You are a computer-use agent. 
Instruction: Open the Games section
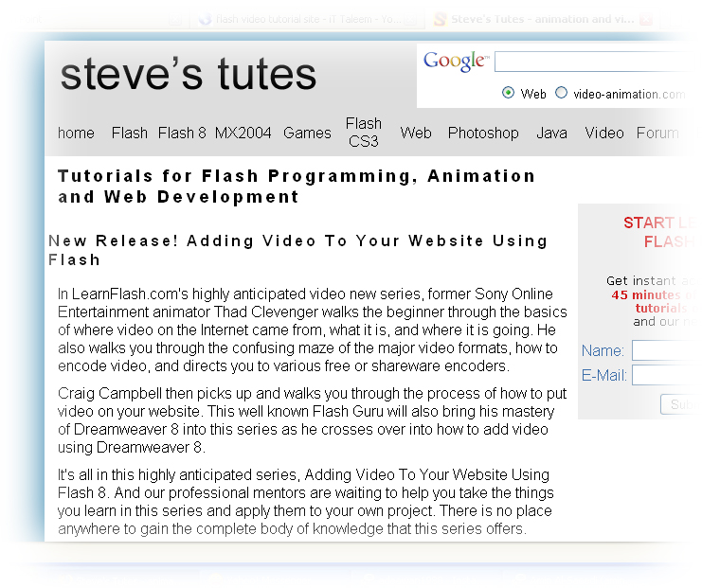[x=307, y=133]
